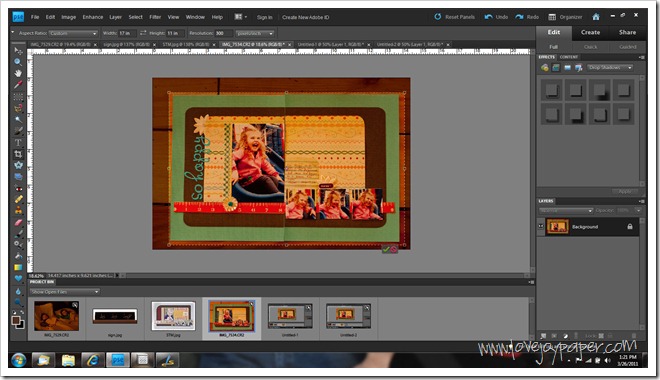Open the layer blend mode dropdown
The height and width of the screenshot is (380, 660).
(566, 210)
